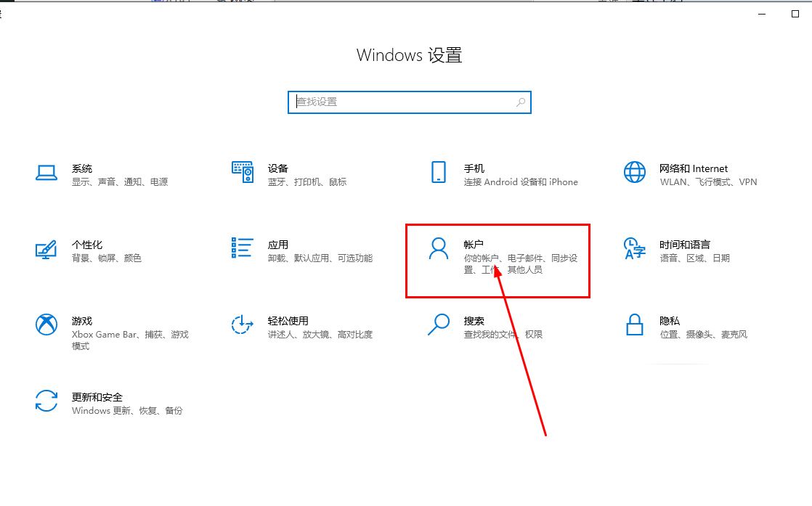
Task: Open 个性化 (Personalization) settings icon
Action: (46, 250)
